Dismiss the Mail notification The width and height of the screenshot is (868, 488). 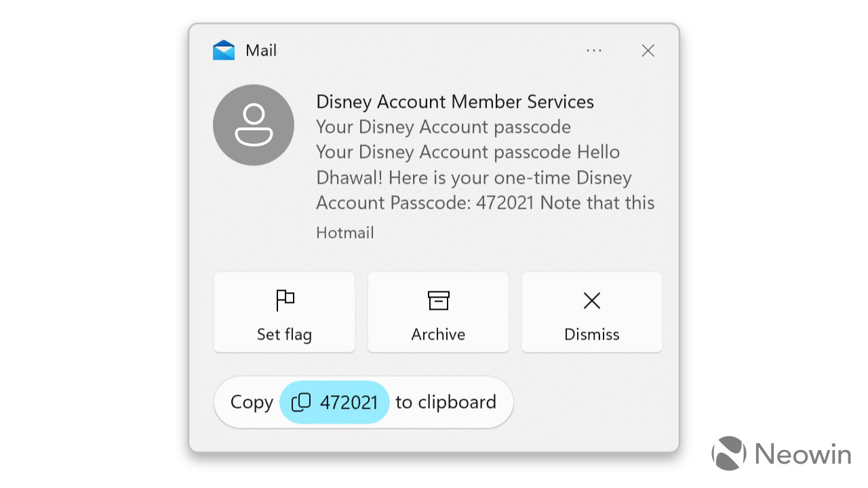(x=592, y=312)
